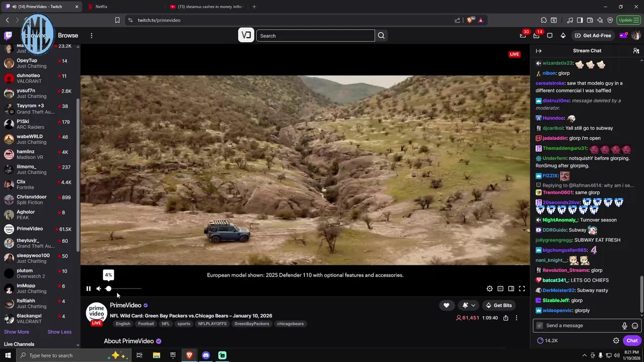Click the chicagobears tag
Image resolution: width=644 pixels, height=362 pixels.
point(290,324)
